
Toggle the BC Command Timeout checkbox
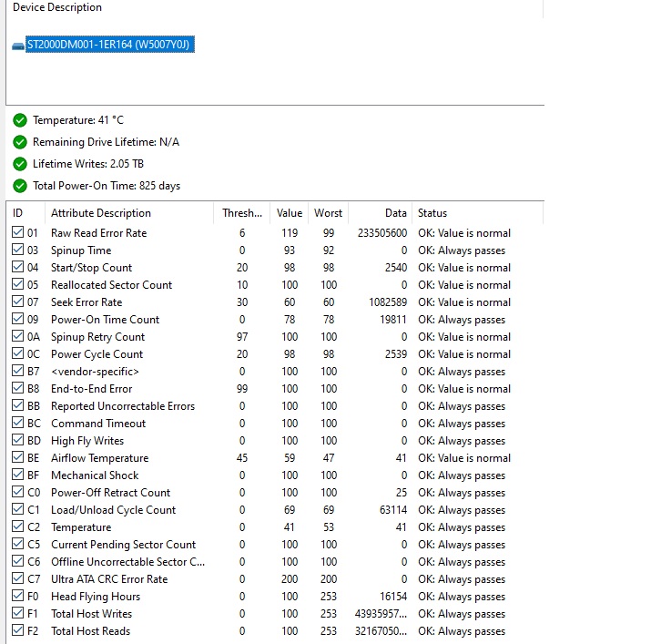[17, 423]
